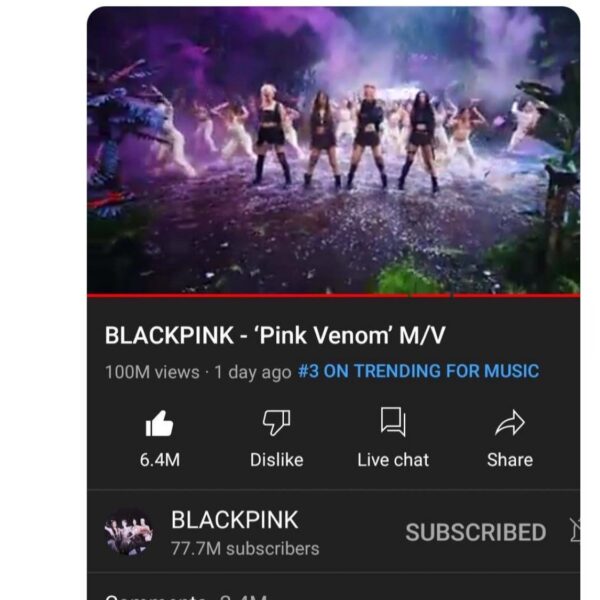Select the Dislike text label
The image size is (600, 600).
(277, 460)
